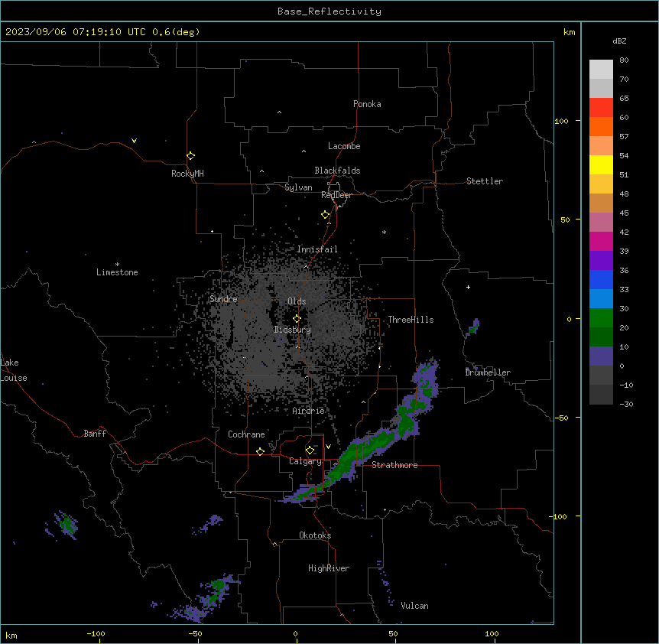This screenshot has width=659, height=644.
Task: Click the Innisfail label
Action: (317, 249)
